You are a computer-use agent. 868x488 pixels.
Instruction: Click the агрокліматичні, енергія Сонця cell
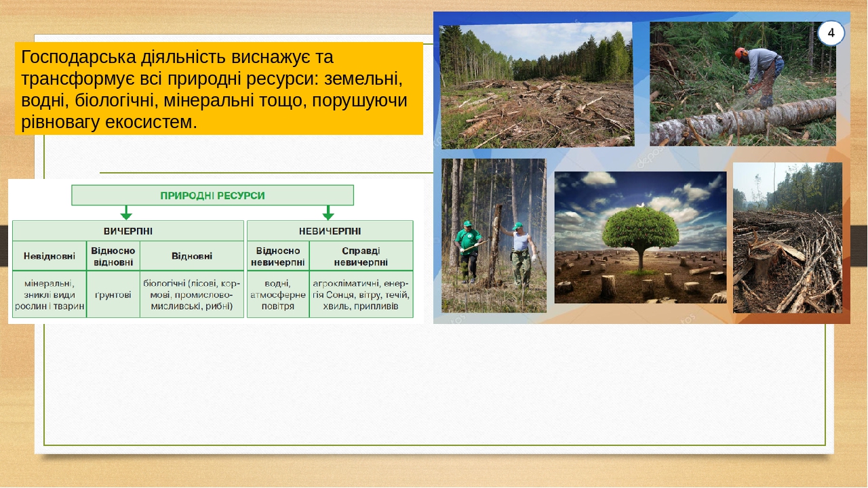(x=361, y=294)
